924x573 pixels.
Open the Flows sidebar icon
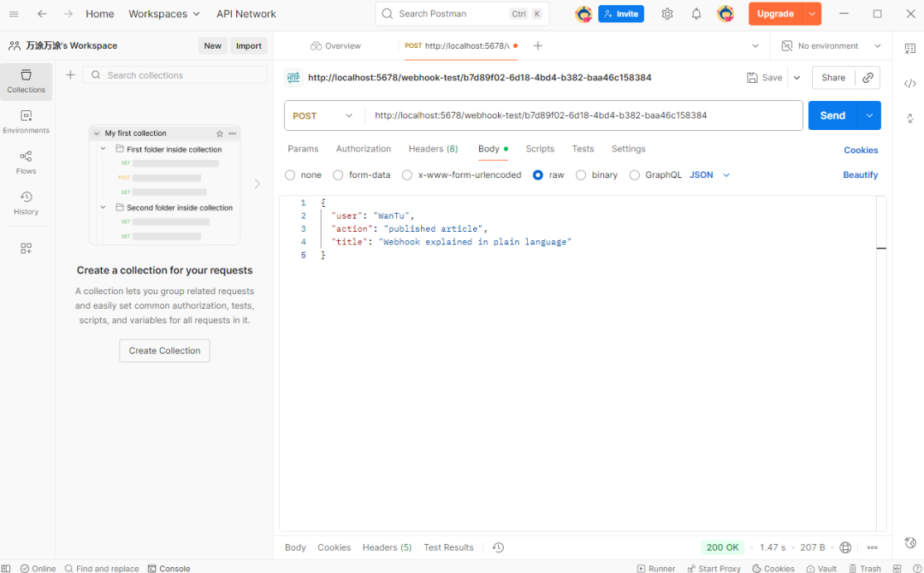click(26, 162)
